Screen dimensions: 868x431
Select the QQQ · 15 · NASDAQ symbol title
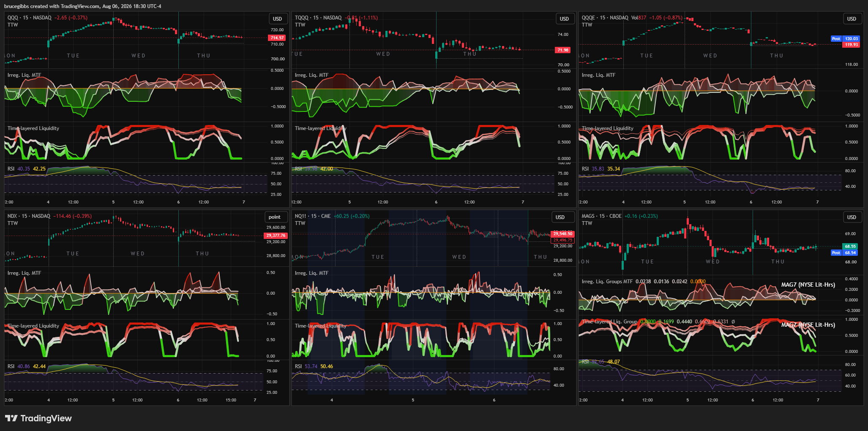pos(30,18)
